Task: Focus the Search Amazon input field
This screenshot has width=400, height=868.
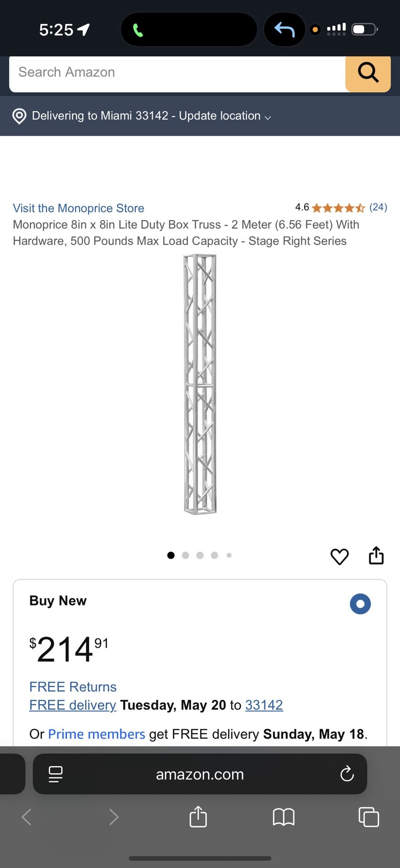Action: tap(176, 72)
